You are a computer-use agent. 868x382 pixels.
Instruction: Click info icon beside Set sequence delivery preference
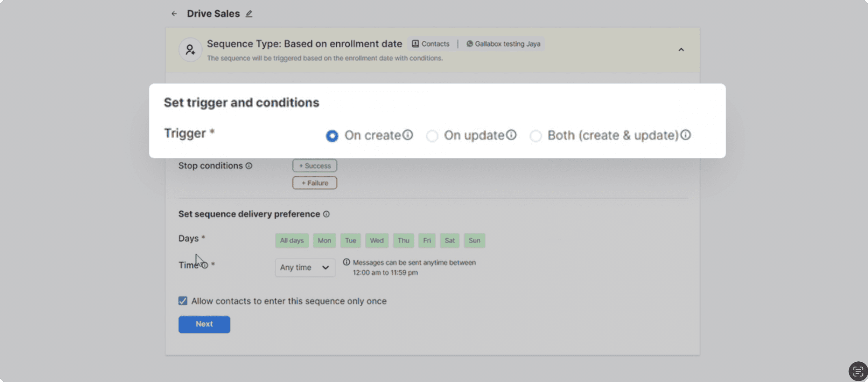pyautogui.click(x=326, y=214)
